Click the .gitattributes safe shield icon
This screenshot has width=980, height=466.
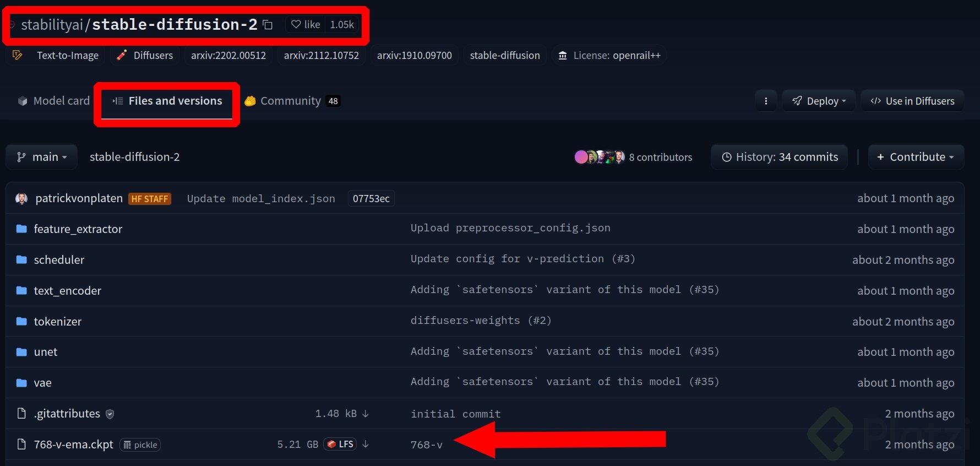coord(110,414)
